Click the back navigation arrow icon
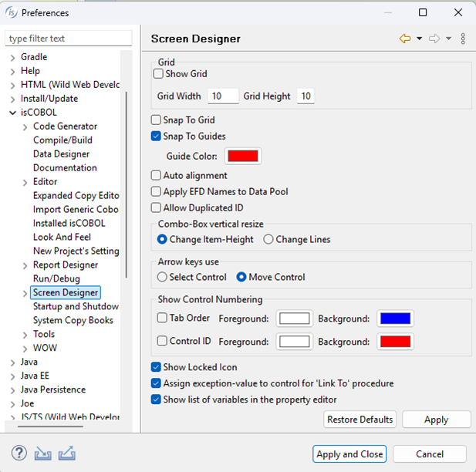476x472 pixels. coord(405,39)
